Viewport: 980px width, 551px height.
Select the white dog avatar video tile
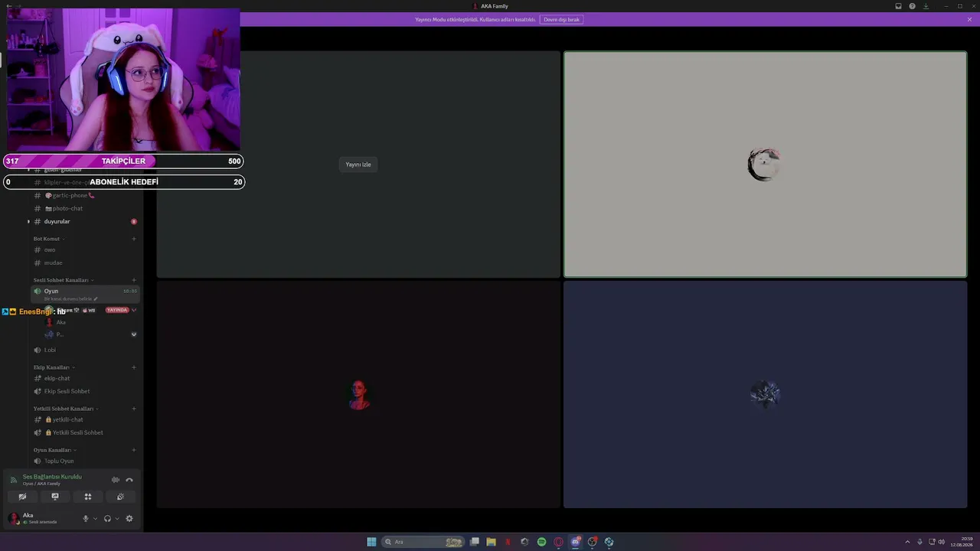point(765,165)
